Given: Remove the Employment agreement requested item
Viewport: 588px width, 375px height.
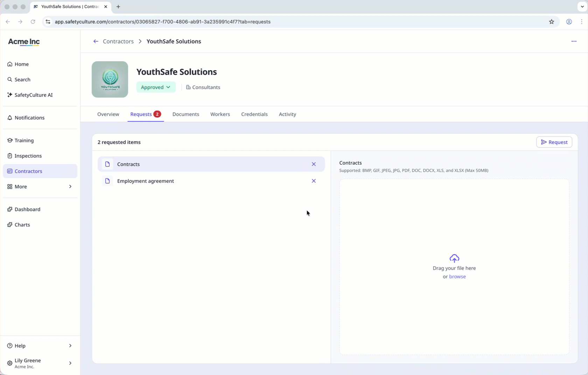Looking at the screenshot, I should tap(314, 181).
